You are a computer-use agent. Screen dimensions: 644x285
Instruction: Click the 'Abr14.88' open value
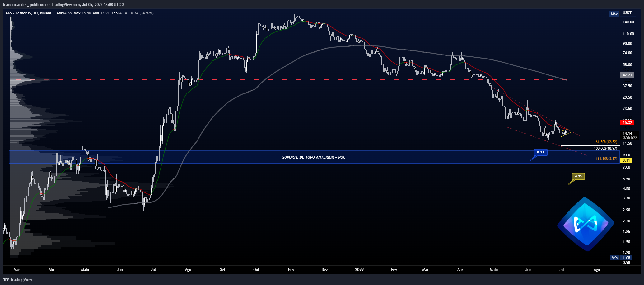coord(64,13)
